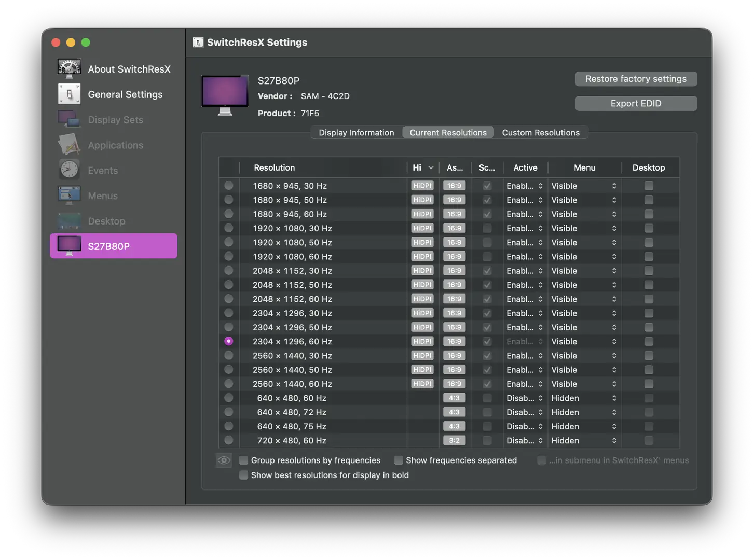The width and height of the screenshot is (754, 560).
Task: Select row 2560 × 1440, 30 Hz text
Action: click(x=292, y=355)
